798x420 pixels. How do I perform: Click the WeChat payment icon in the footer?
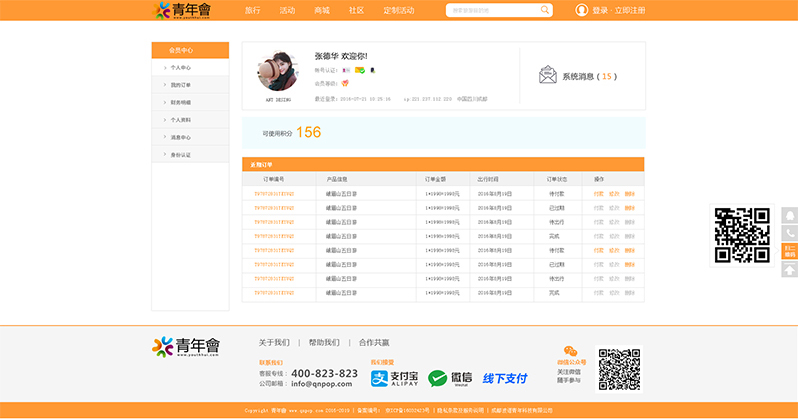click(451, 378)
